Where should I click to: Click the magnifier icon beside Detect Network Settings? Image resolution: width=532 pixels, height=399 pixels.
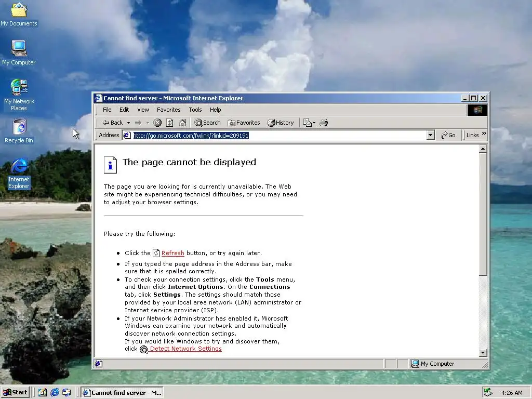[x=144, y=350]
